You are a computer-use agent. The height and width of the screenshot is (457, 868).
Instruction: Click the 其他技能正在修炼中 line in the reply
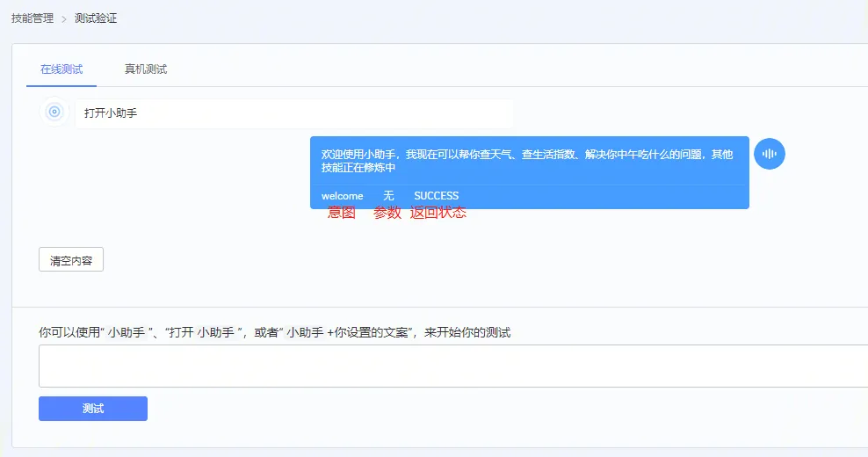(x=358, y=168)
